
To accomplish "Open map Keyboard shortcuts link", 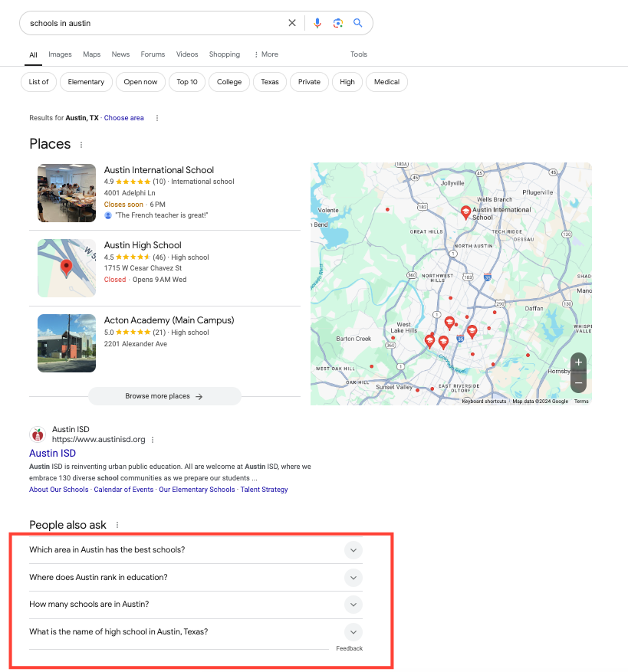I will coord(484,402).
